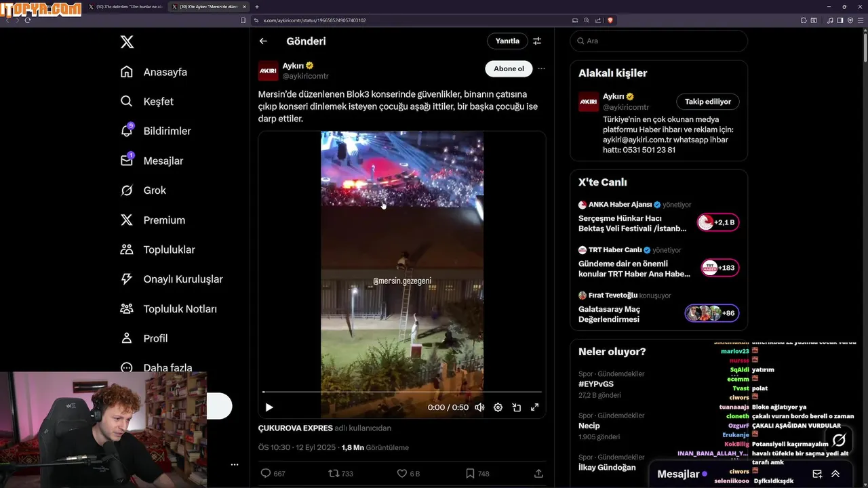This screenshot has height=488, width=868.
Task: Go back with the Gönderi arrow
Action: [x=263, y=41]
